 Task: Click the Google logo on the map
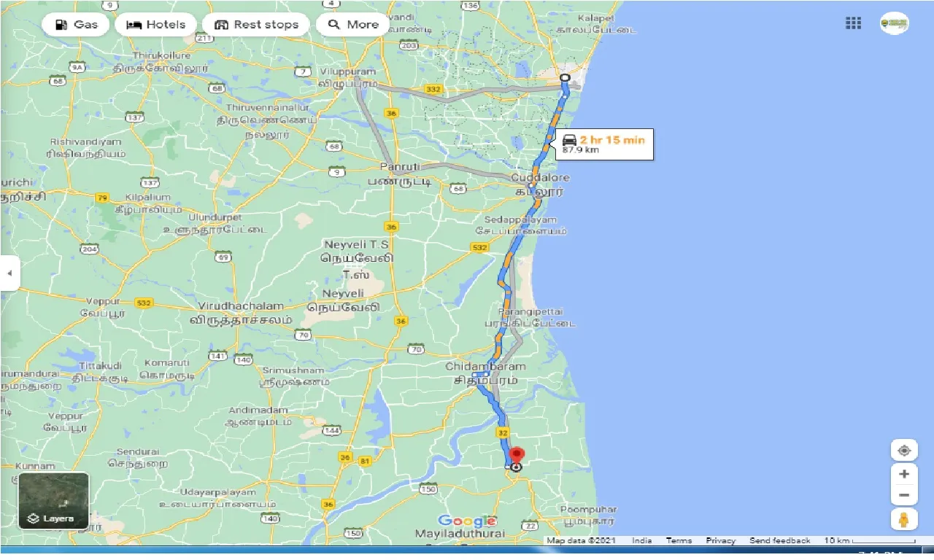pyautogui.click(x=467, y=521)
